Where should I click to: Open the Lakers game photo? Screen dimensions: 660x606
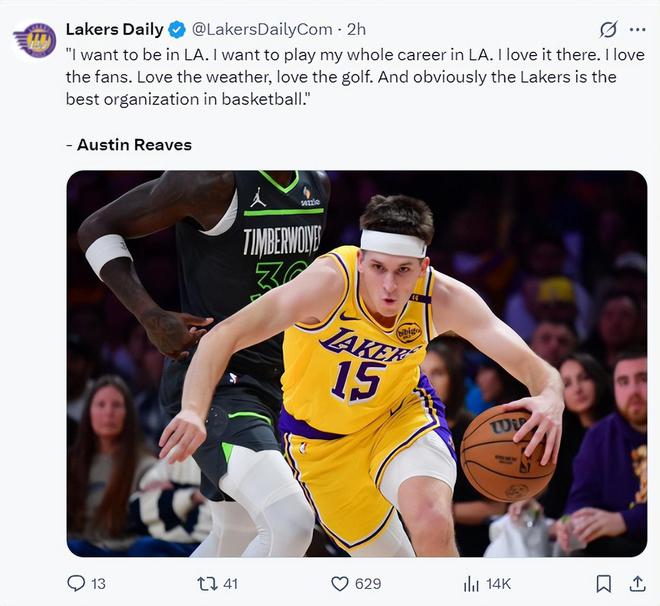coord(356,363)
